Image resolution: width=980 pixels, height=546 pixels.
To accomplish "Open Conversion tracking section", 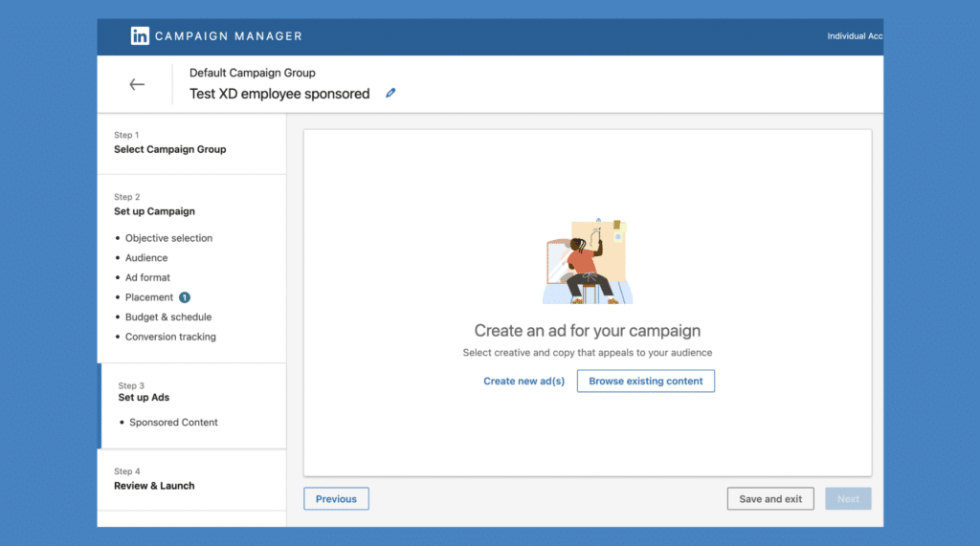I will 170,337.
